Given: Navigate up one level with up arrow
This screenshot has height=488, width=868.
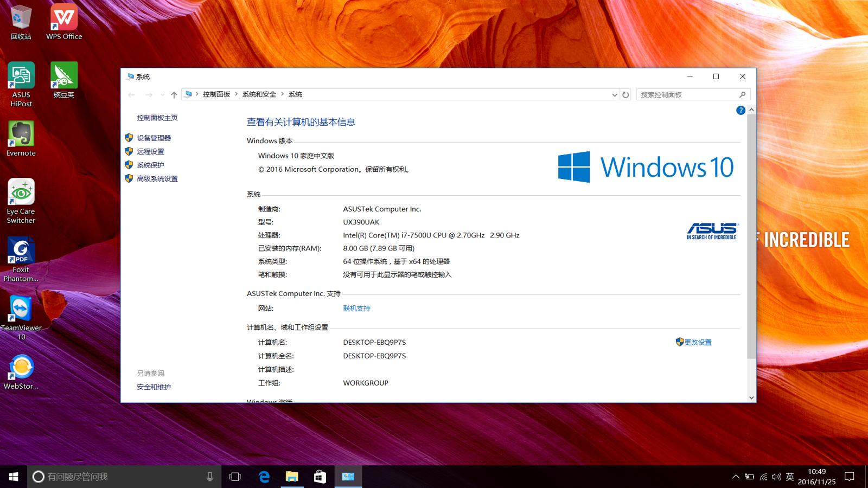Looking at the screenshot, I should (174, 95).
